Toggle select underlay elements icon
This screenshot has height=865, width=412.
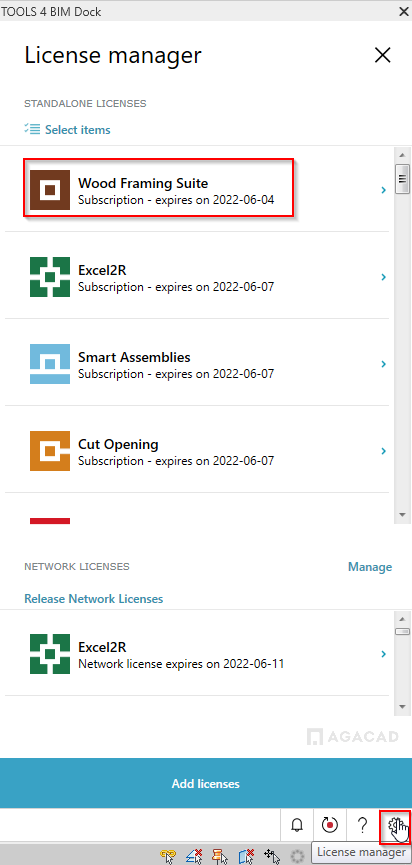194,856
